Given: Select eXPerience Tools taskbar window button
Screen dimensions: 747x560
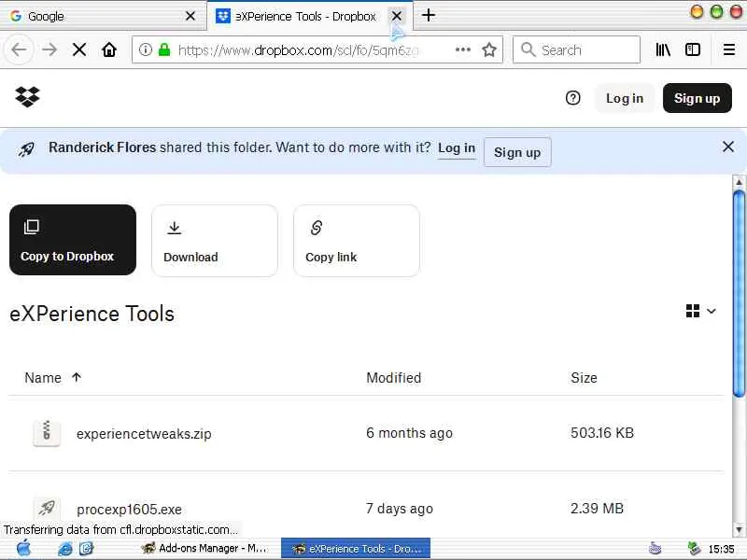Looking at the screenshot, I should [x=356, y=549].
